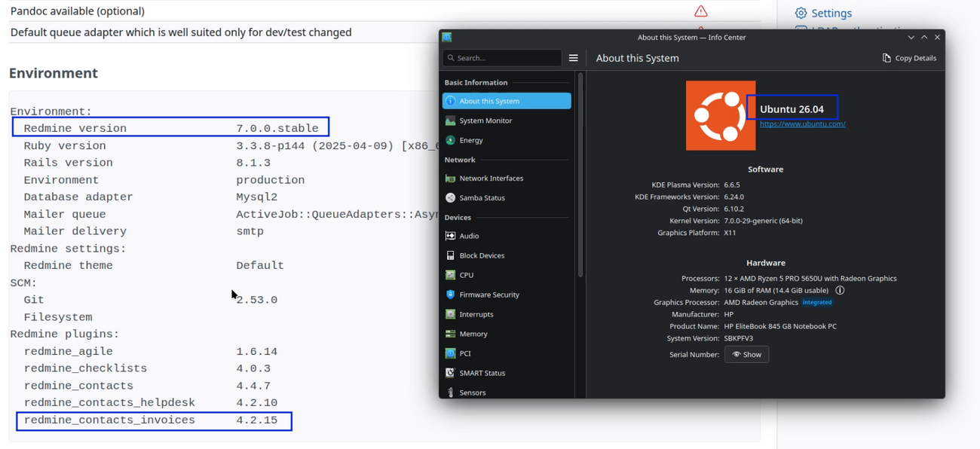Click the Git version 2.53.0

tap(257, 300)
